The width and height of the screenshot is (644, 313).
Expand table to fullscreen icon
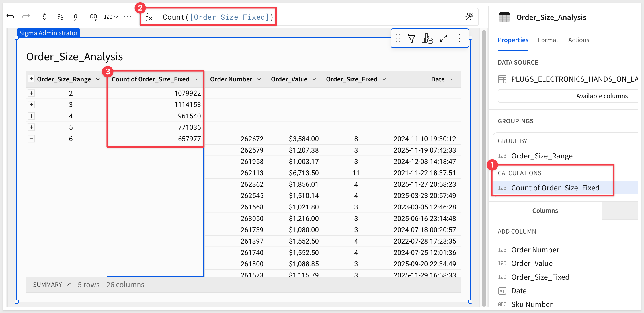coord(444,38)
